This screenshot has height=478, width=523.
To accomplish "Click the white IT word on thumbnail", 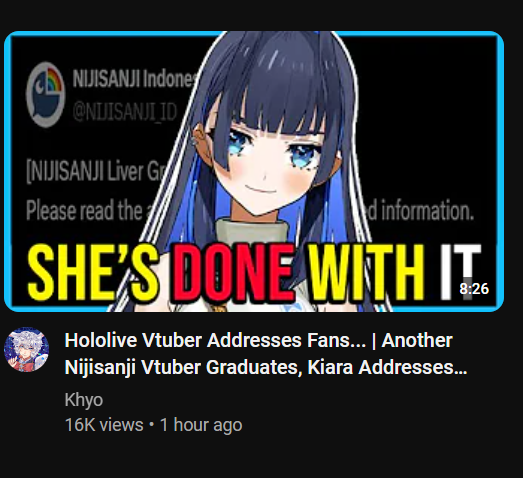I will pos(461,272).
